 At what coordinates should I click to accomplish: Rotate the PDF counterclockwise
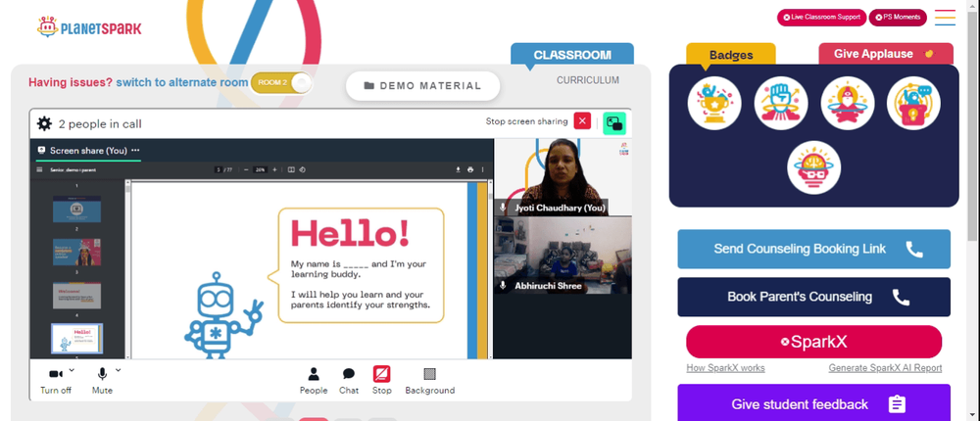coord(302,169)
